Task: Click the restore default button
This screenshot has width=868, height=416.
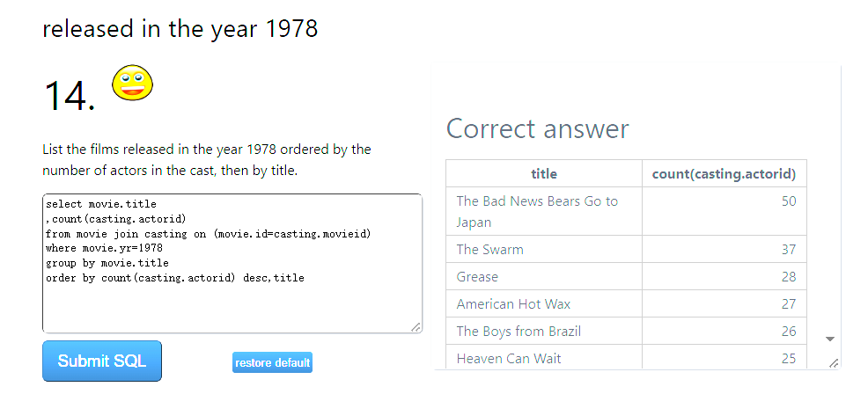Action: [x=272, y=363]
